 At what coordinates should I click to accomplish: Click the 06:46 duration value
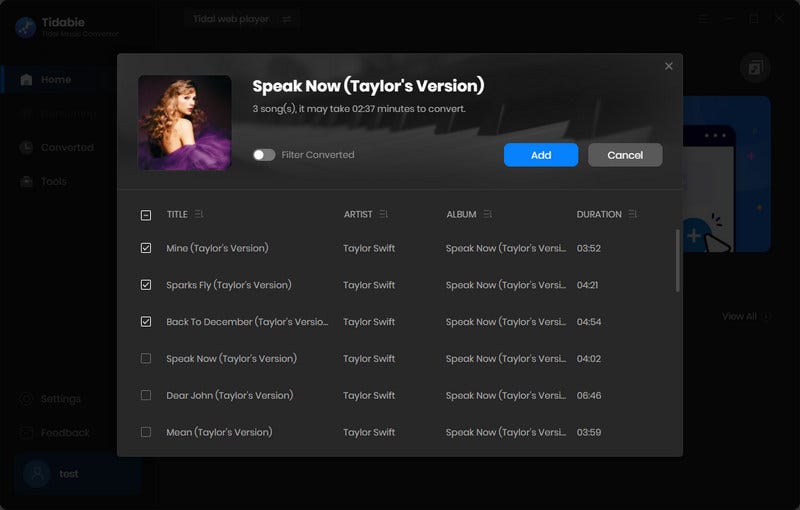pyautogui.click(x=589, y=395)
